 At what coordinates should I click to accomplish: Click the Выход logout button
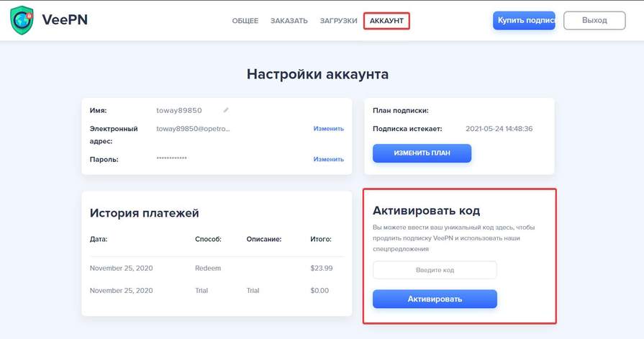coord(594,20)
